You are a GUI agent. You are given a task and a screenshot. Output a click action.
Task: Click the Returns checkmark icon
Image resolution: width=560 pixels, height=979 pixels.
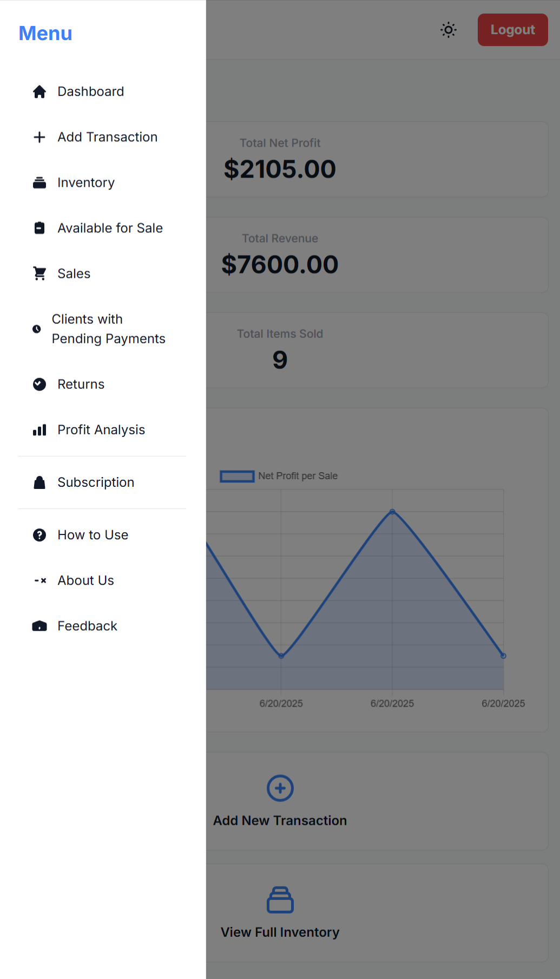39,384
